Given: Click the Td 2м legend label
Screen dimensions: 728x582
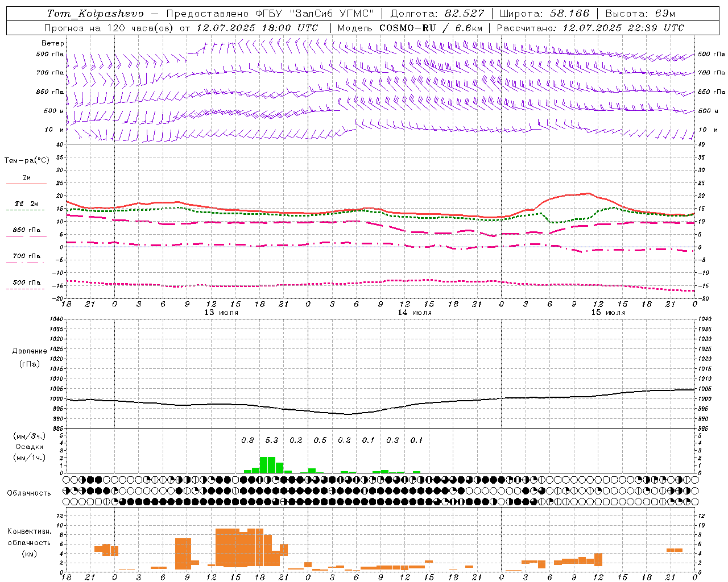Looking at the screenshot, I should (x=27, y=203).
